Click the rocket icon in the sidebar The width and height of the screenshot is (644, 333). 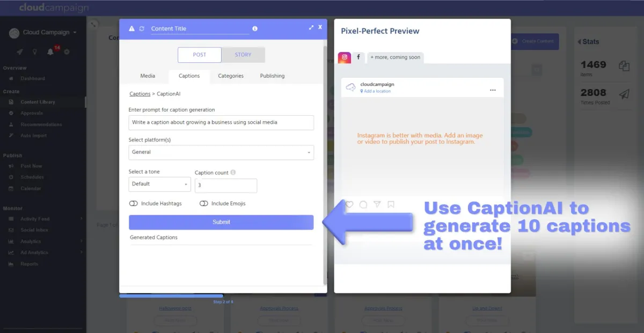(19, 52)
